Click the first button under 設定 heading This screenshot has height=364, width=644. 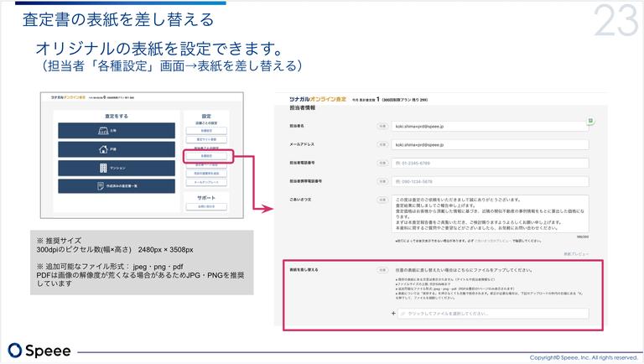click(205, 131)
